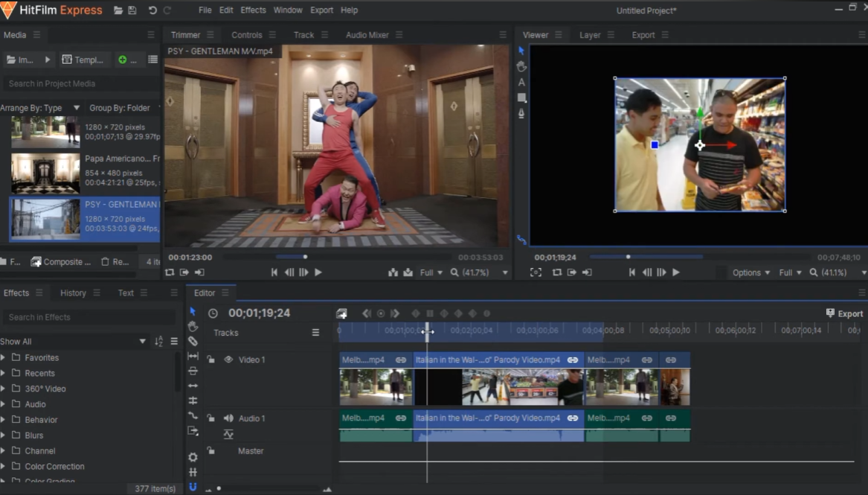Click the Export button above timeline
The image size is (868, 495).
(x=844, y=313)
